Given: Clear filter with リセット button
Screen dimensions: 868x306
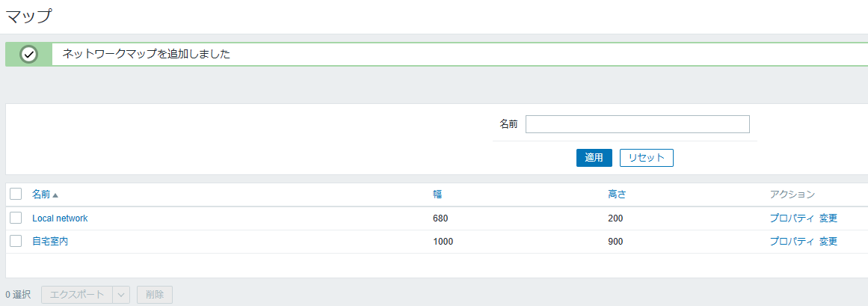Looking at the screenshot, I should pos(646,157).
